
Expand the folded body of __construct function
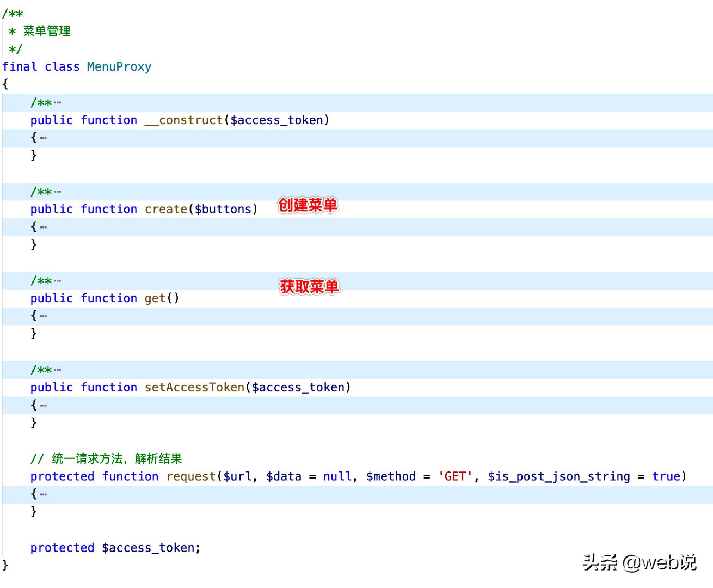44,138
